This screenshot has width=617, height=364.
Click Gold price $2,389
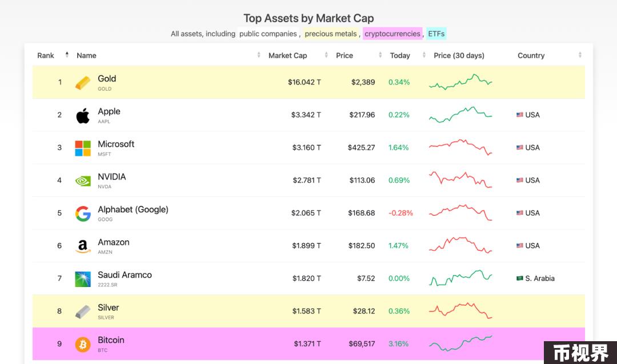(x=363, y=82)
